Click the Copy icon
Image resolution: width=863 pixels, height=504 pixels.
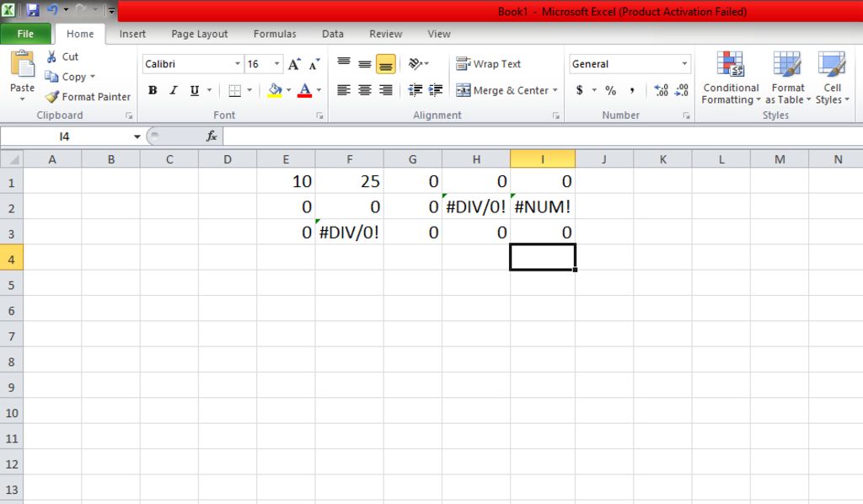51,77
